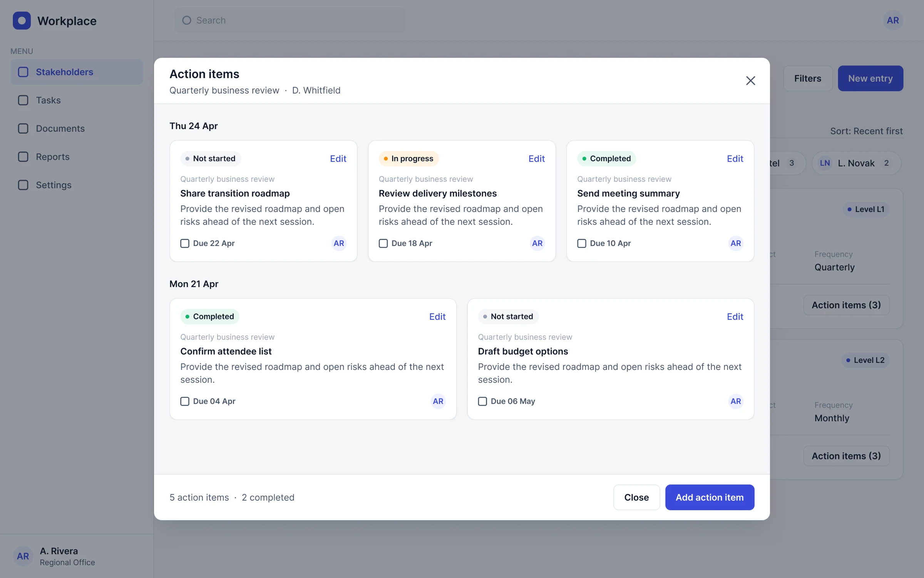The image size is (924, 578).
Task: Click the Tasks menu icon
Action: coord(23,100)
